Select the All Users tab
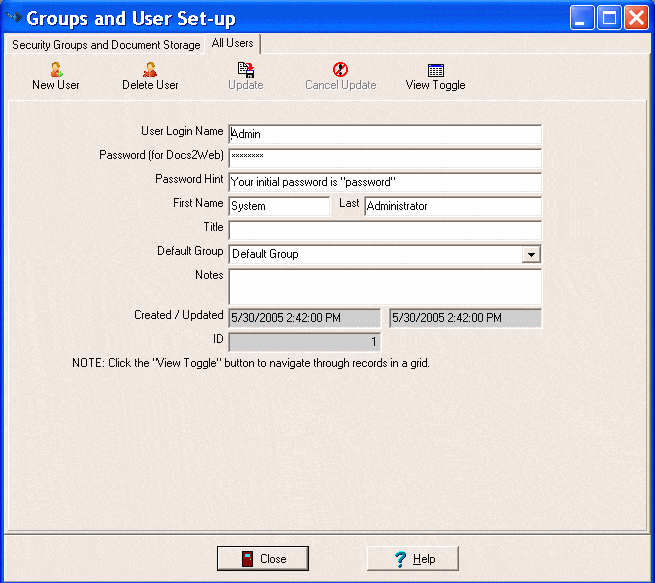Screen dimensions: 655x583 [x=232, y=44]
